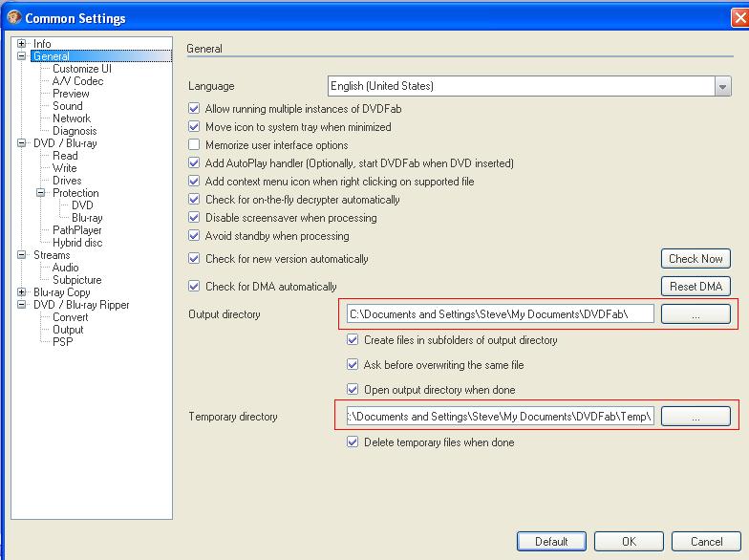Screen dimensions: 749x560
Task: Select Protection tree item
Action: point(75,193)
